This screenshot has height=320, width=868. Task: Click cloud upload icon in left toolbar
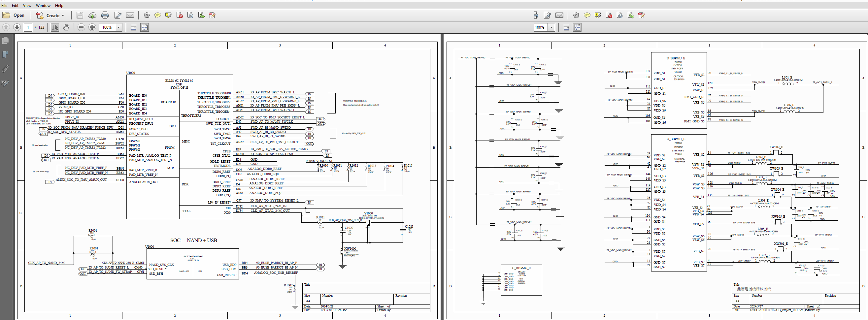[x=92, y=15]
